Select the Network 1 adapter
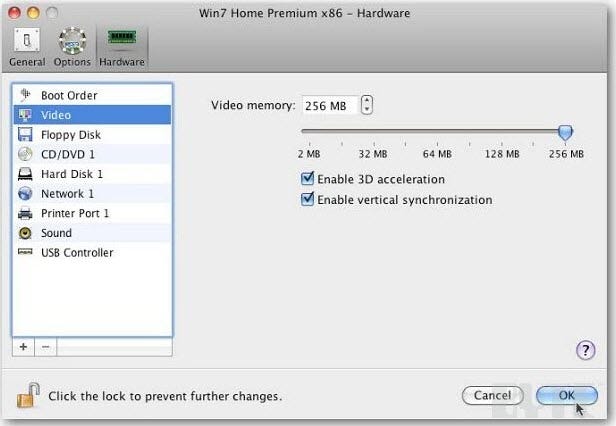Screen dimensions: 616x426 click(x=67, y=194)
